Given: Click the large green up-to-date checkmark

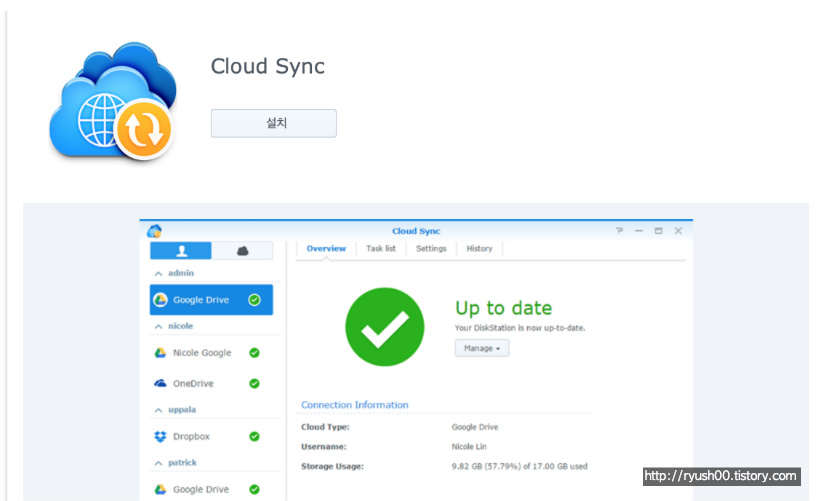Looking at the screenshot, I should click(x=384, y=327).
